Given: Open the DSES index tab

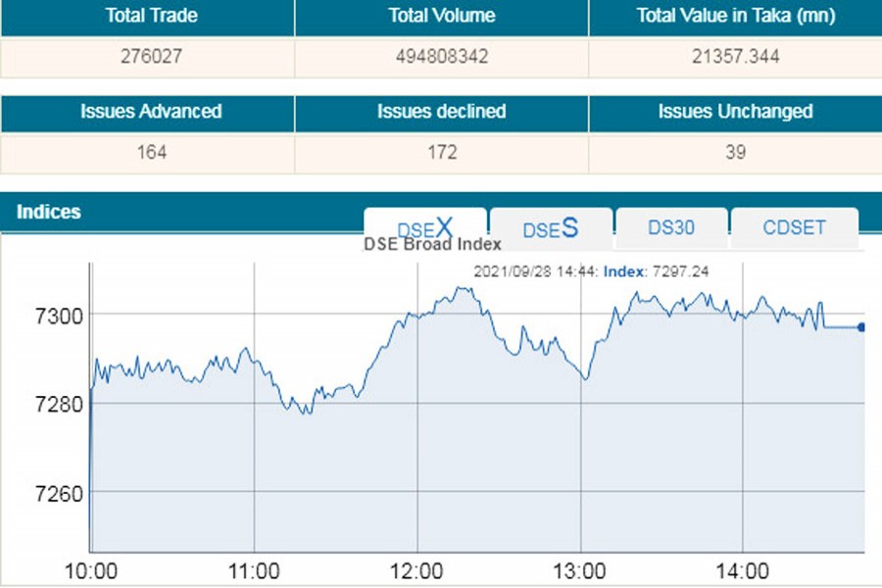Looking at the screenshot, I should pos(551,228).
